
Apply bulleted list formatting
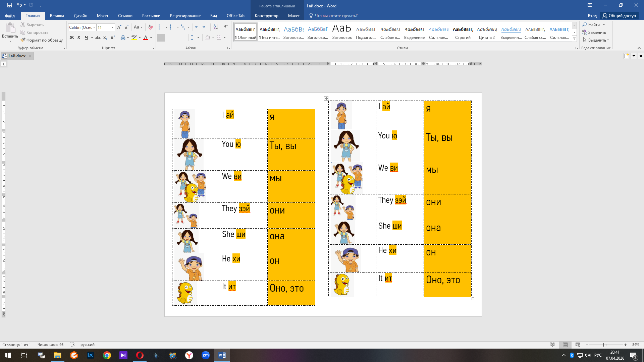point(161,27)
